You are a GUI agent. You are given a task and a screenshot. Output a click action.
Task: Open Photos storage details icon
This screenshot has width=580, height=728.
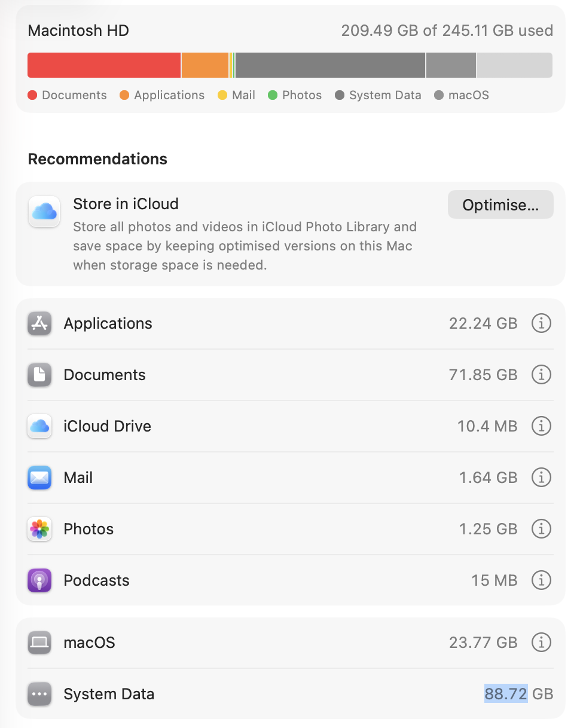click(x=541, y=529)
